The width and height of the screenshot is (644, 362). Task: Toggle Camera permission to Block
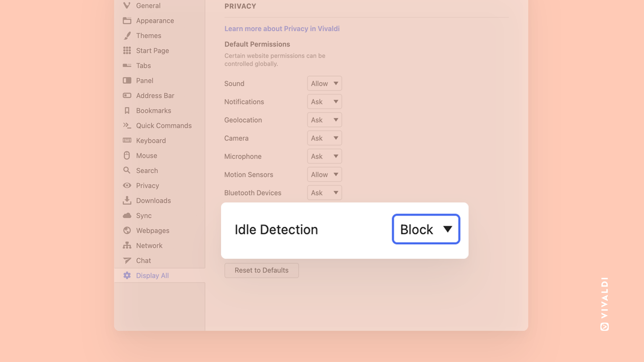click(x=324, y=138)
